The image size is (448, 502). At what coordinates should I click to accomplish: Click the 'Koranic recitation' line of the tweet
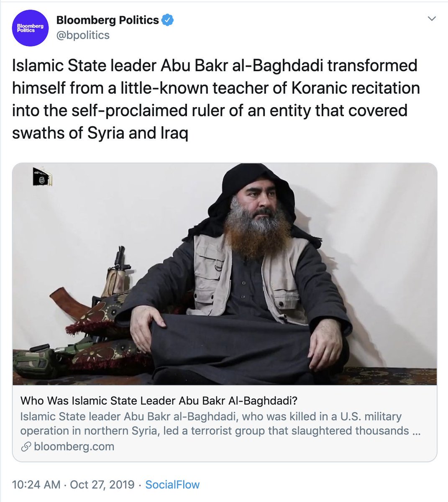(x=216, y=88)
